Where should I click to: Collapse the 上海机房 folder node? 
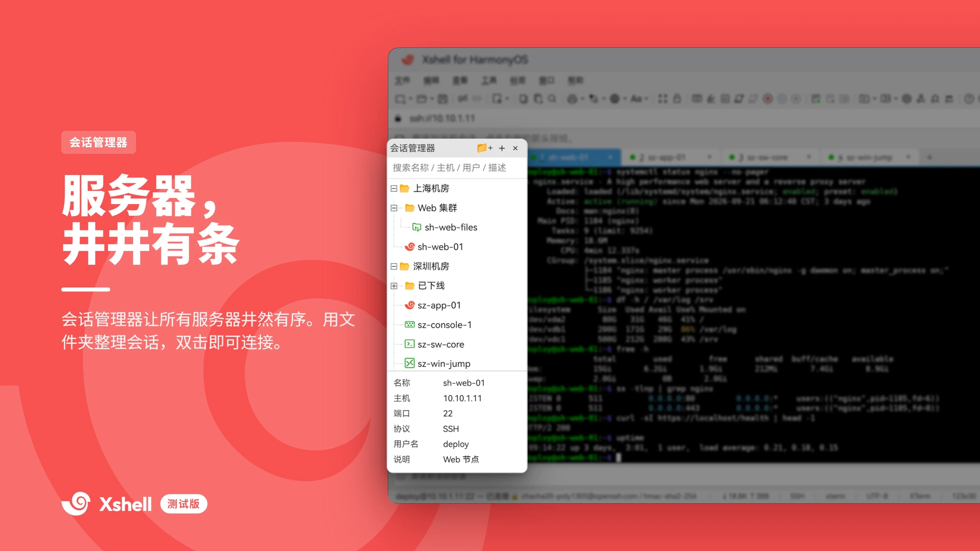click(394, 188)
